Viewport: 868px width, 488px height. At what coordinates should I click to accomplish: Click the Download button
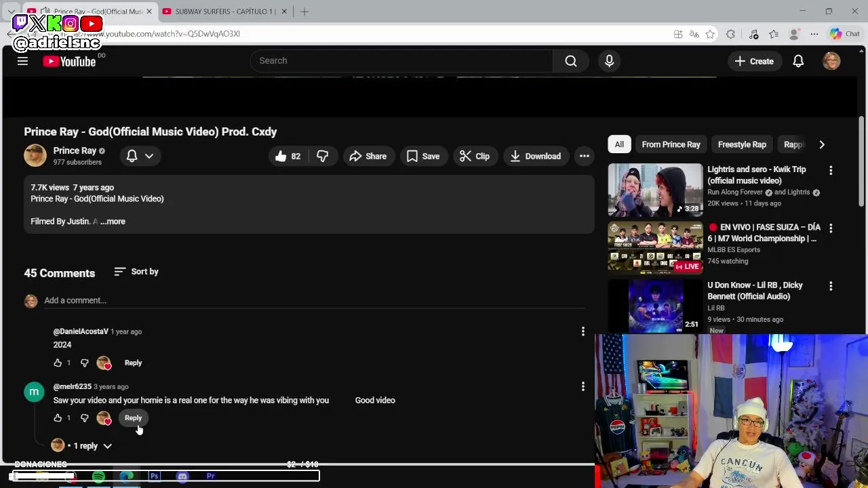point(536,156)
